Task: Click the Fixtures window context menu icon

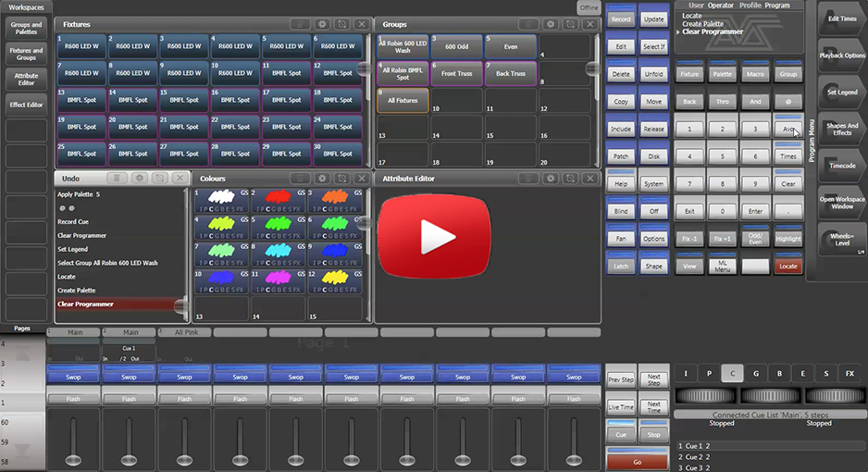Action: point(301,24)
